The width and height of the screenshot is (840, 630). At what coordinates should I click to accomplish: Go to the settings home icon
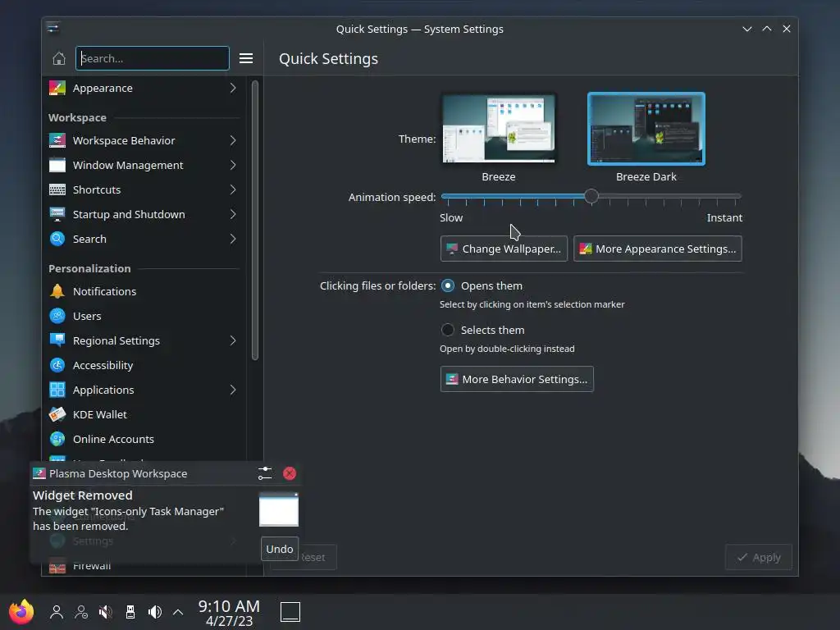point(59,58)
